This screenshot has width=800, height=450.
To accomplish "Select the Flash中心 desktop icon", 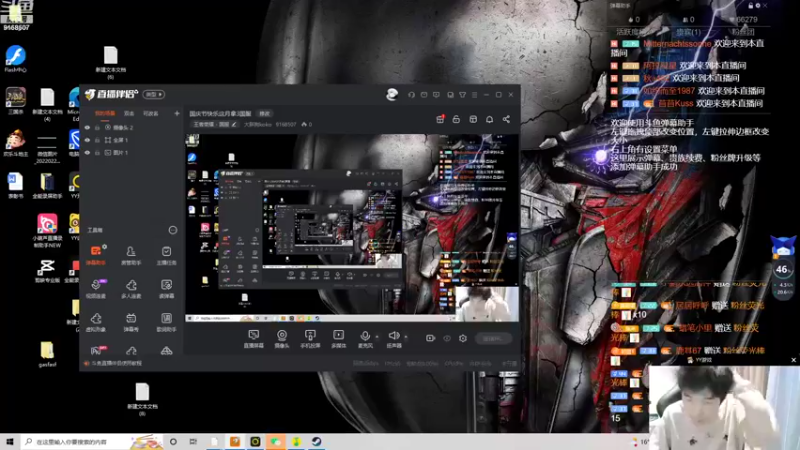I will [15, 59].
